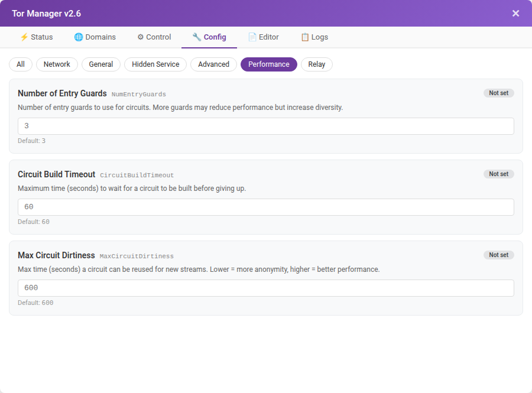Select the Performance filter pill
532x393 pixels.
pyautogui.click(x=269, y=64)
